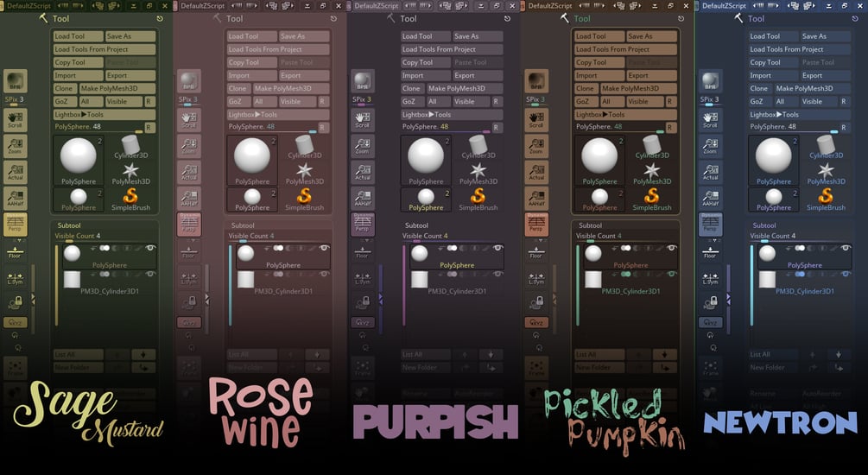Hide PolySphere subtool eye in Sage Mustard panel
The image size is (868, 475).
(x=150, y=248)
